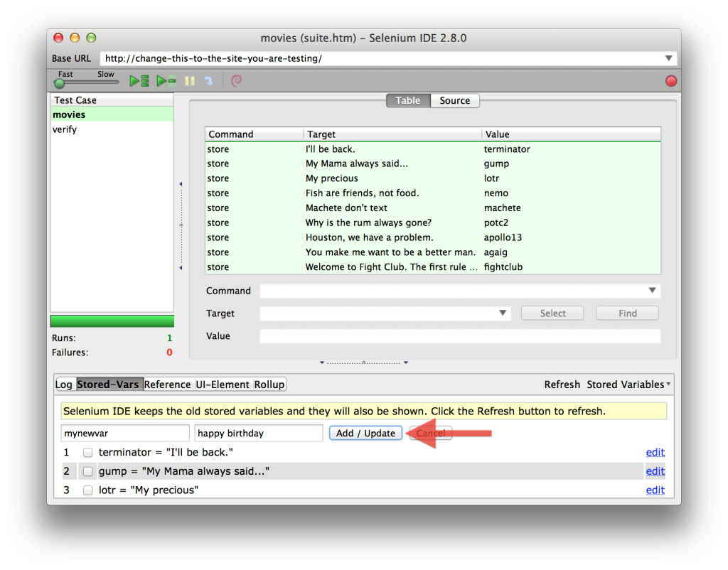Select the movies test case
The height and width of the screenshot is (570, 728).
(x=112, y=114)
